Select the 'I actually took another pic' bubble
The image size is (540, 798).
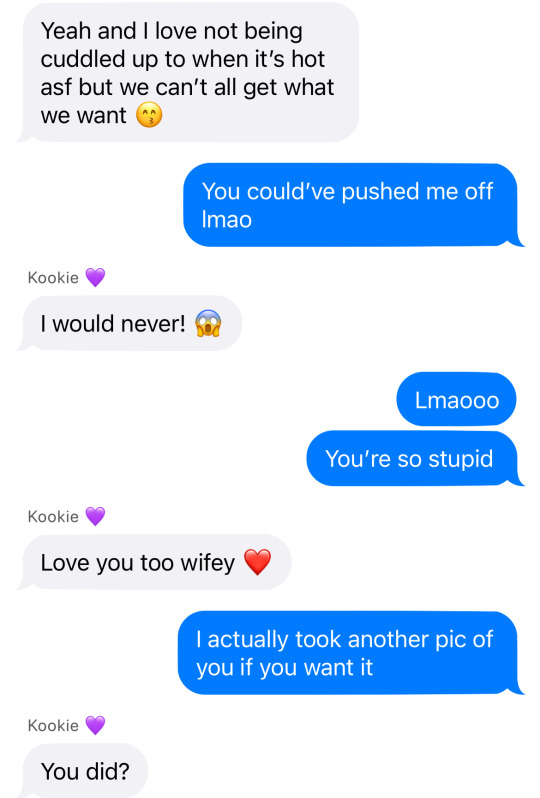pos(350,653)
